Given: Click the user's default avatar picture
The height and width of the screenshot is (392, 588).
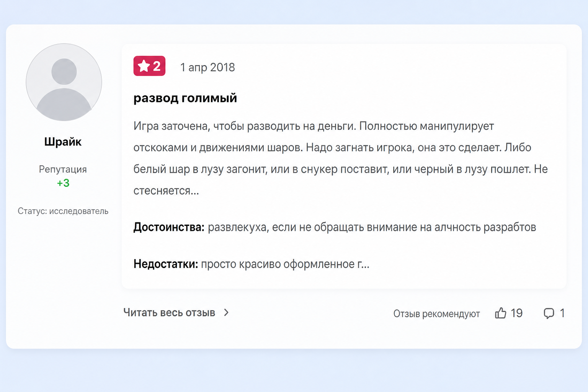Looking at the screenshot, I should (64, 82).
